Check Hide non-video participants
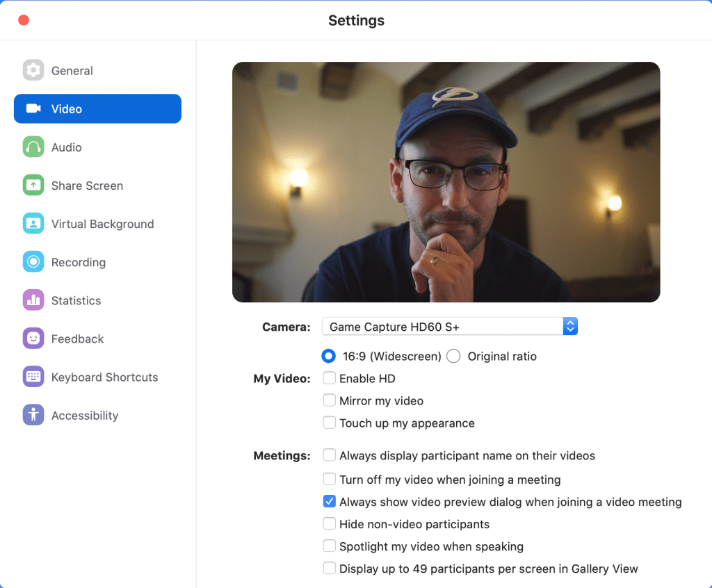The height and width of the screenshot is (588, 712). coord(330,524)
